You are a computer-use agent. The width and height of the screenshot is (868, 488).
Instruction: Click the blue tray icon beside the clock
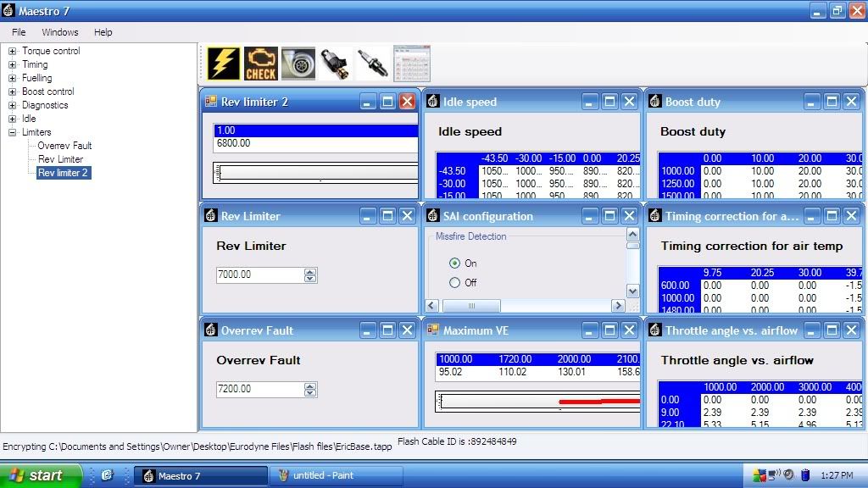805,474
